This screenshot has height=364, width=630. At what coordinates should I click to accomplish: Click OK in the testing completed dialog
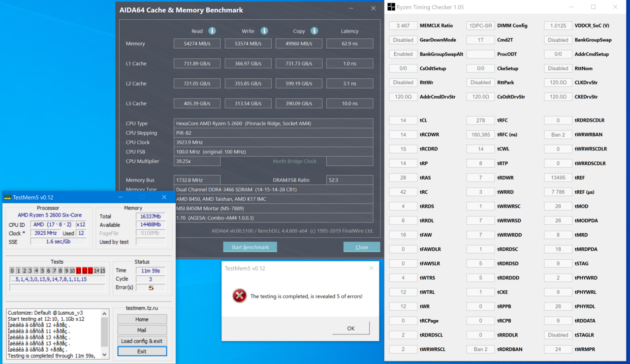pyautogui.click(x=351, y=328)
